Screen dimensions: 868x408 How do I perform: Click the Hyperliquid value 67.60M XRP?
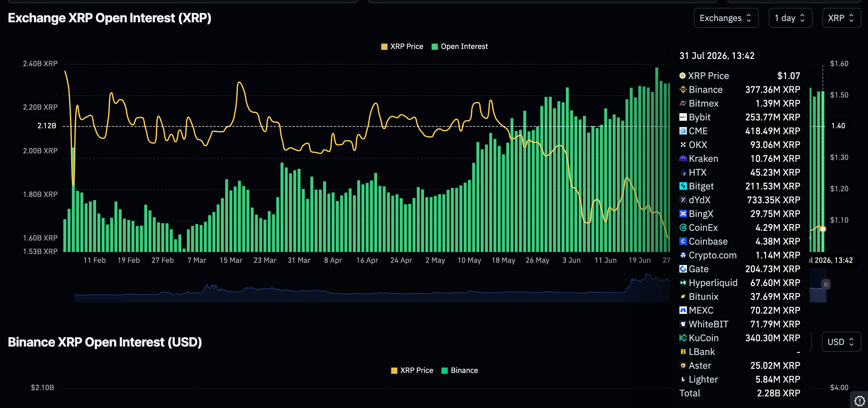click(775, 283)
